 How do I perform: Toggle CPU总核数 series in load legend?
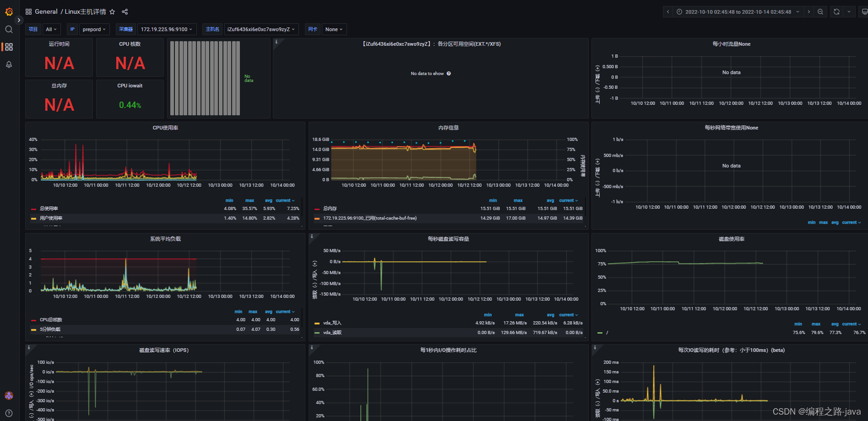coord(51,320)
